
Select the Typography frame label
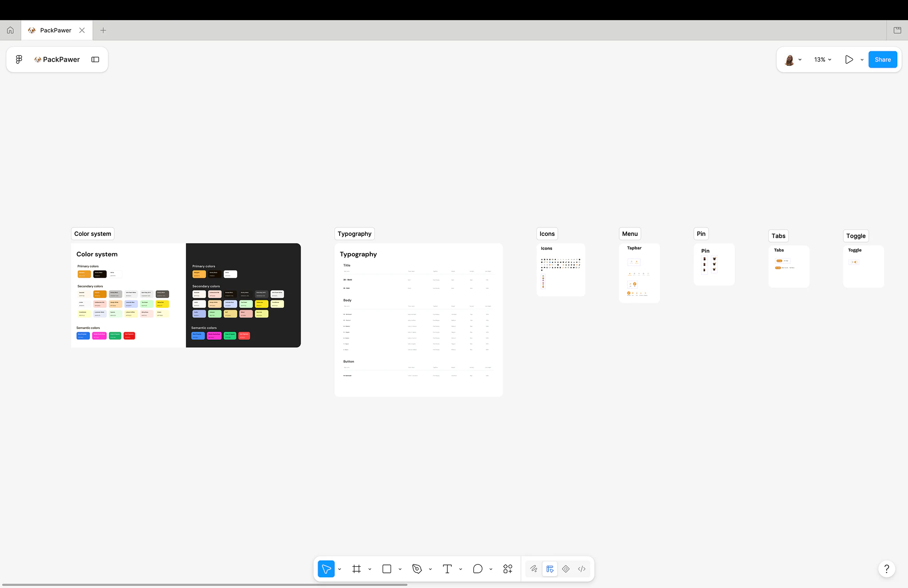354,234
